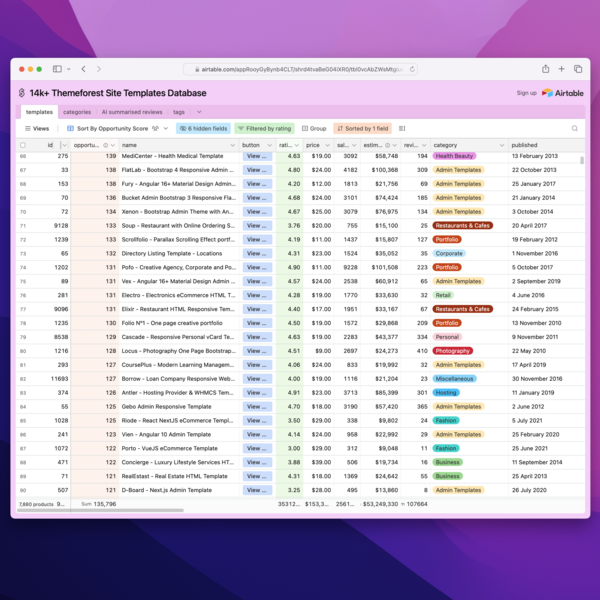Toggle select all rows checkbox
This screenshot has width=600, height=600.
(x=23, y=145)
